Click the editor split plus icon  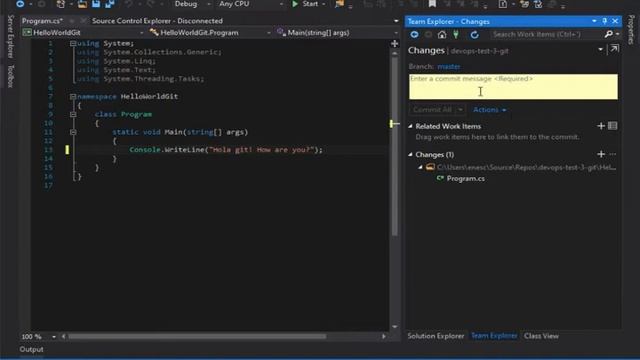click(x=394, y=43)
